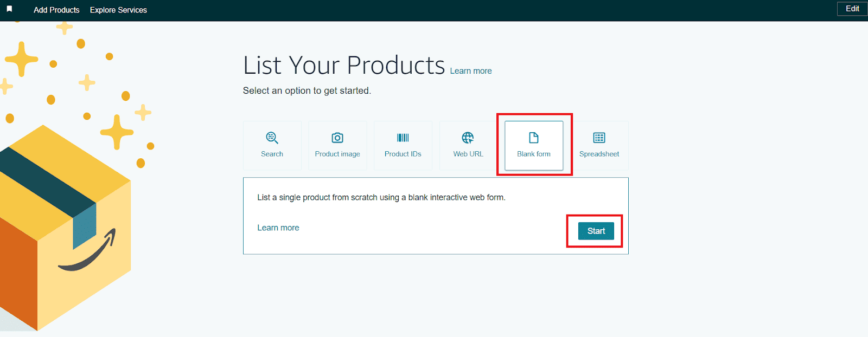Choose the Product image camera icon

(x=337, y=138)
